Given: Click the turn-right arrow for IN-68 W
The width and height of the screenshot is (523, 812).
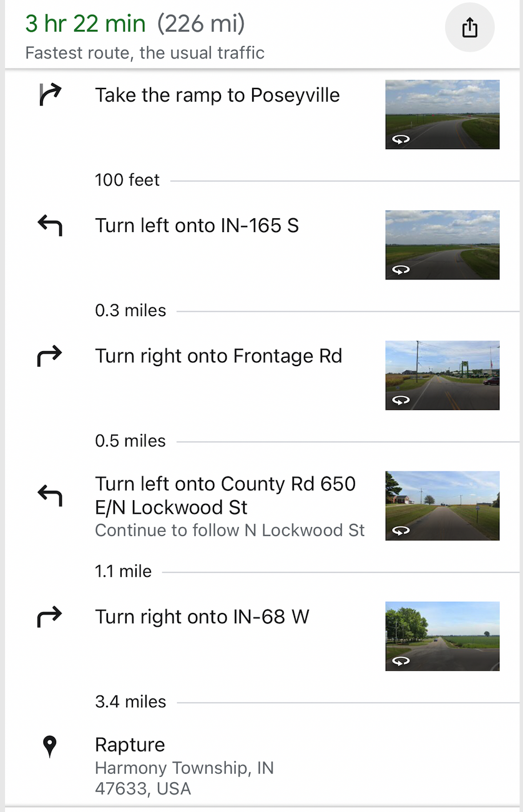Looking at the screenshot, I should coord(50,617).
